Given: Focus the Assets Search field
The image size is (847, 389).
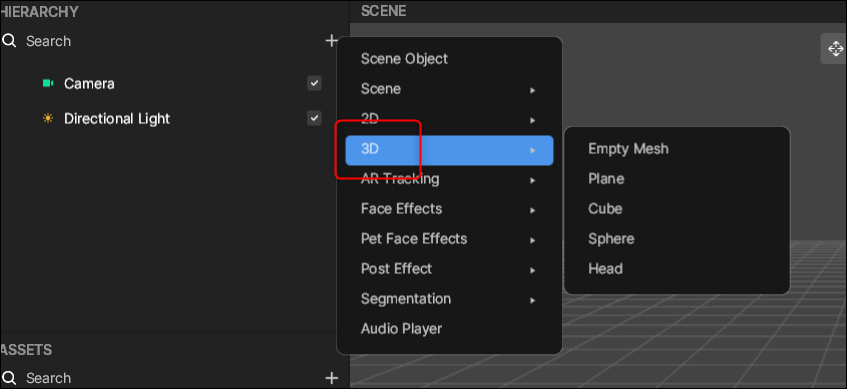Looking at the screenshot, I should click(x=162, y=378).
